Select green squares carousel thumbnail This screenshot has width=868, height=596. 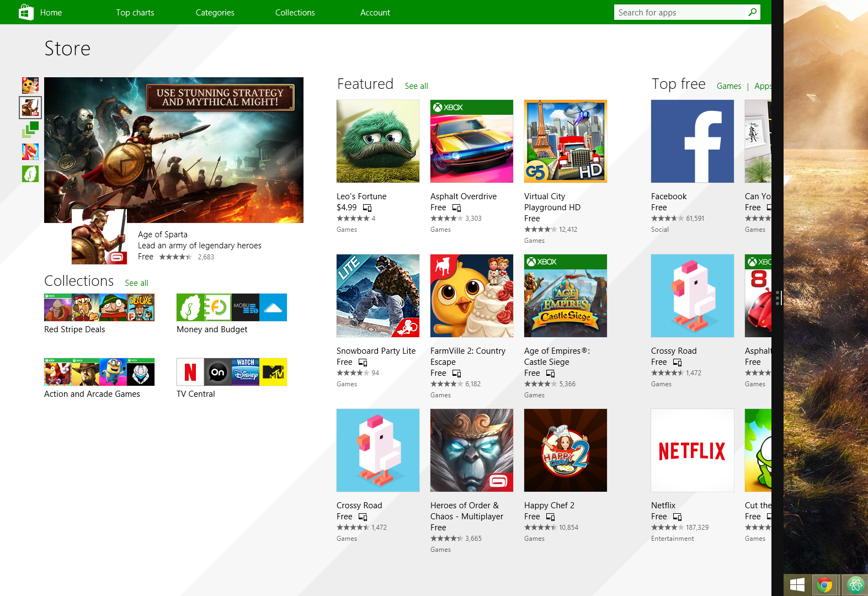(30, 130)
